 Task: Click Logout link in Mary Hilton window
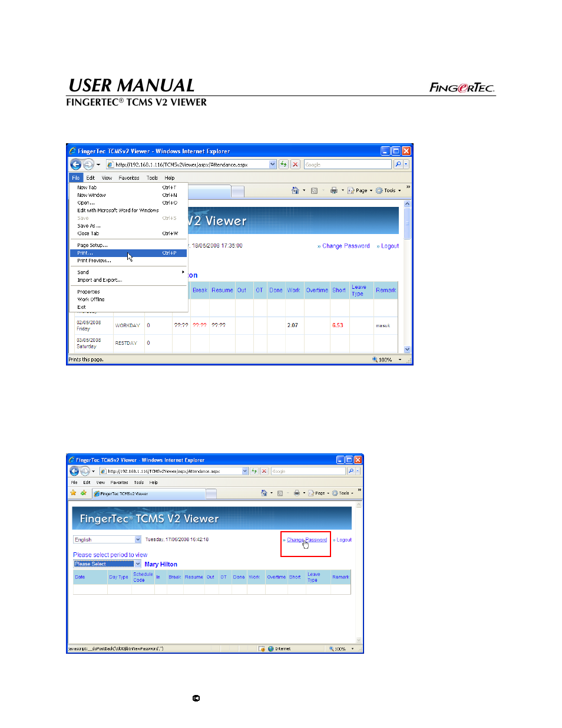344,539
